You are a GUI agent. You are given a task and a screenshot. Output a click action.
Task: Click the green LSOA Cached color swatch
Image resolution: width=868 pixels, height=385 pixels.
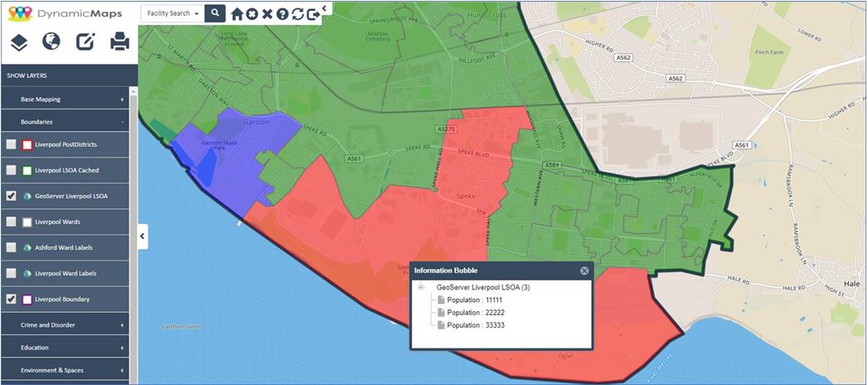(27, 170)
